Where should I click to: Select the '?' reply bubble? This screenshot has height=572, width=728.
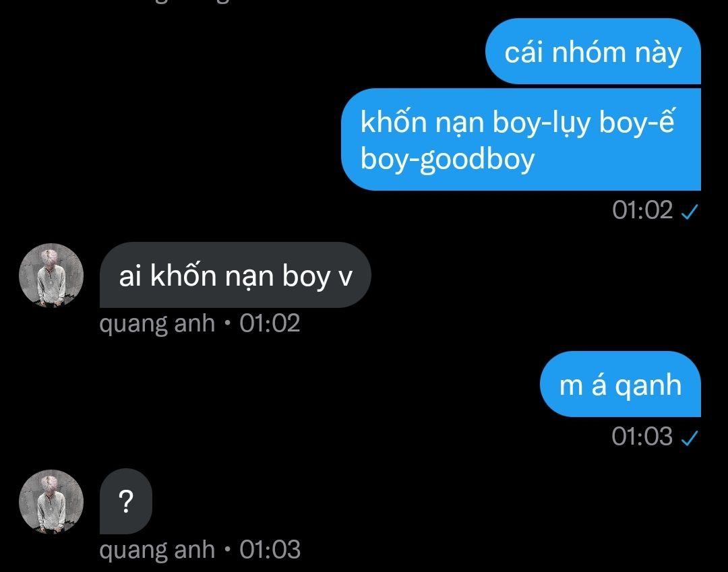[126, 501]
